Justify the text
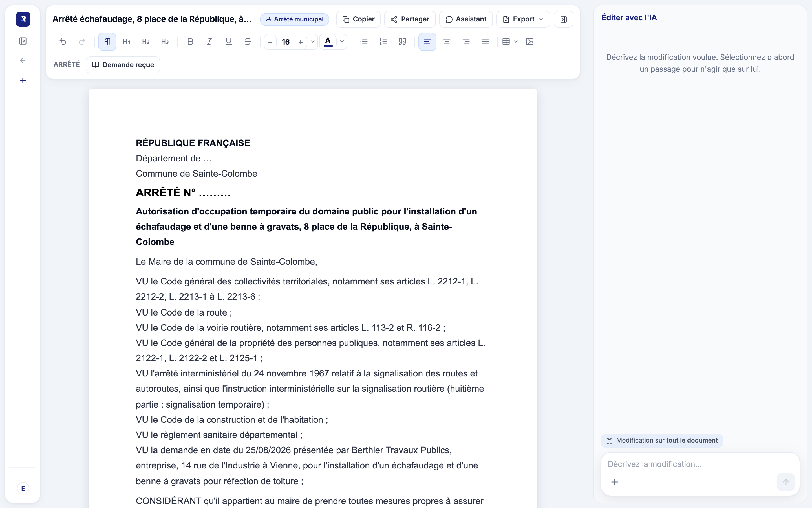 tap(485, 42)
